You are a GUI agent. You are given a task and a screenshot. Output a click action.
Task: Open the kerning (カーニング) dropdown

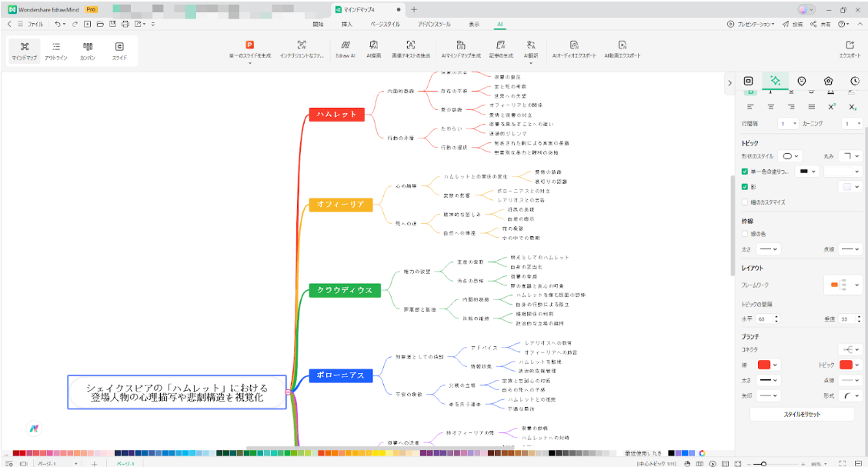click(851, 124)
